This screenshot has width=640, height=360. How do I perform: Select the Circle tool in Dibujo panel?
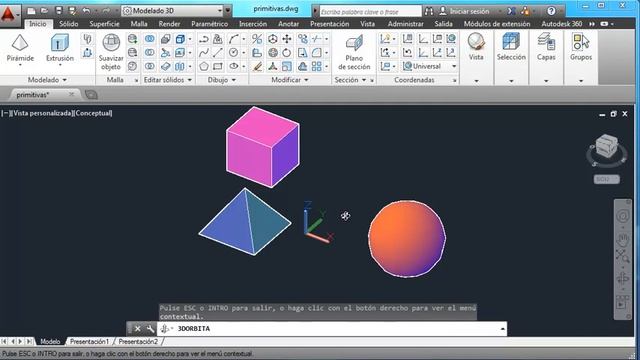tap(233, 53)
